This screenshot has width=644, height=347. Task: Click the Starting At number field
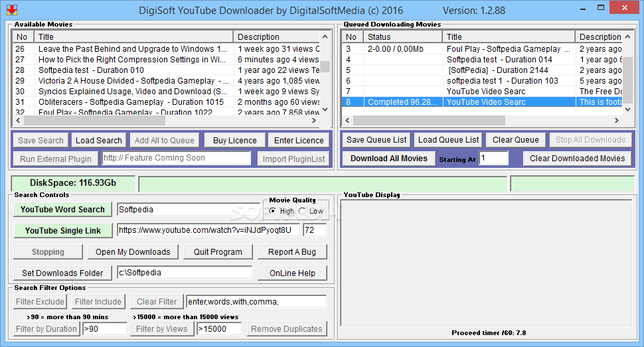[x=494, y=158]
